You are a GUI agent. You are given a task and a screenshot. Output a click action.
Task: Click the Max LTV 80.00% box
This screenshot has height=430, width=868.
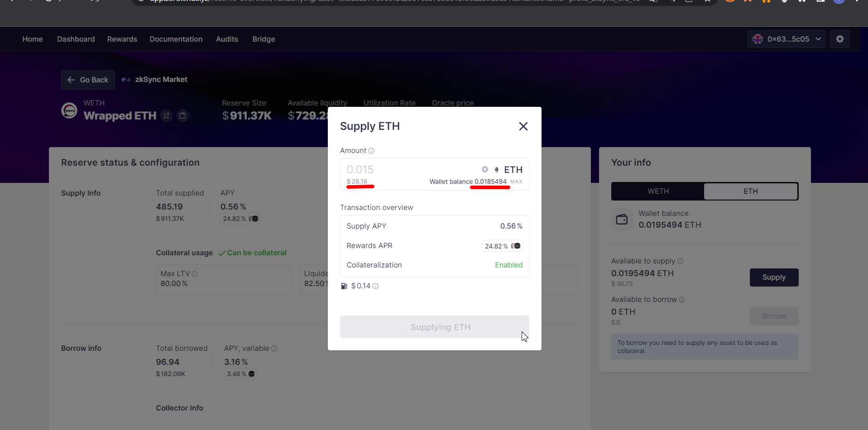click(x=223, y=279)
